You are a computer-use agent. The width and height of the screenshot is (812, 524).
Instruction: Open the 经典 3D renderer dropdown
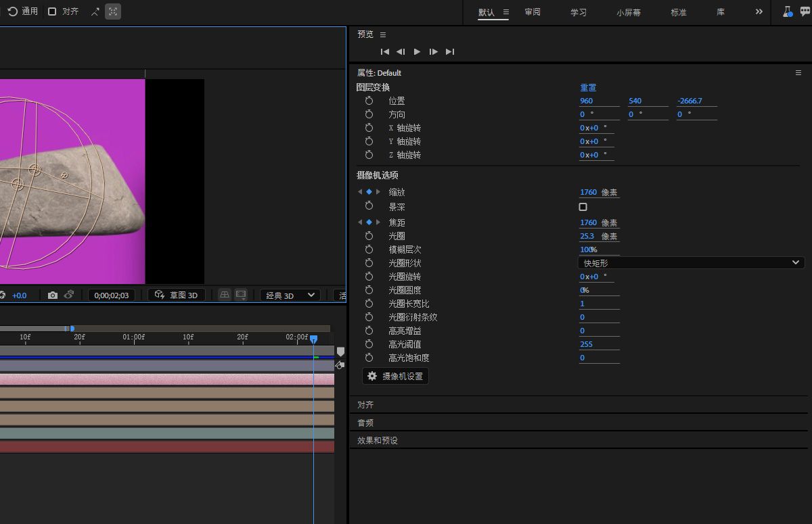pos(290,295)
